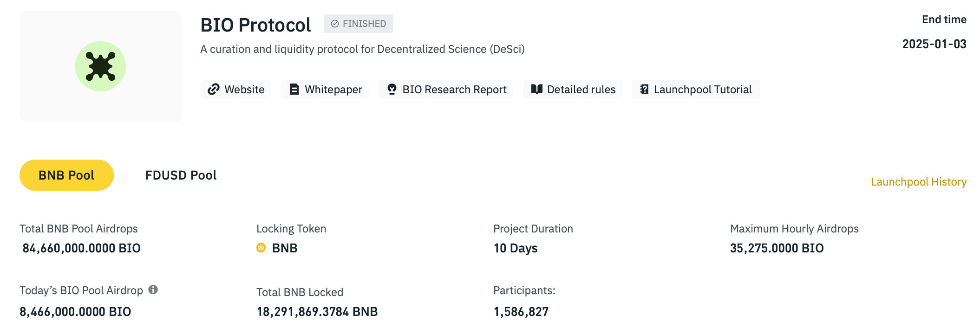Click the info icon next to Today's BIO Pool Airdrop
980x335 pixels.
[153, 290]
